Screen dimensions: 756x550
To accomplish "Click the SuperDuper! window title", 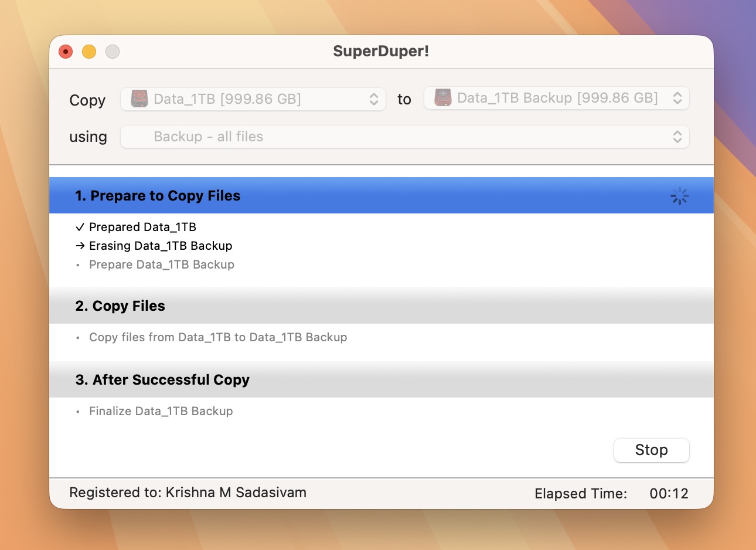I will [381, 51].
